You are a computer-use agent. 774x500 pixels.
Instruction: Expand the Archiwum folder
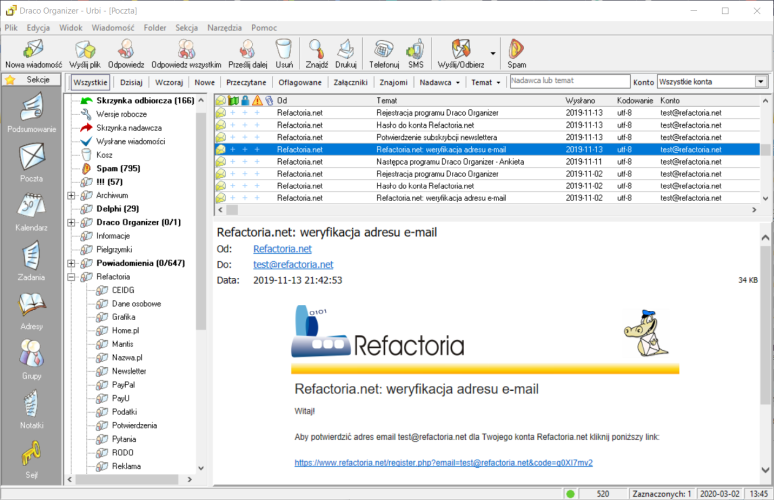pyautogui.click(x=71, y=195)
